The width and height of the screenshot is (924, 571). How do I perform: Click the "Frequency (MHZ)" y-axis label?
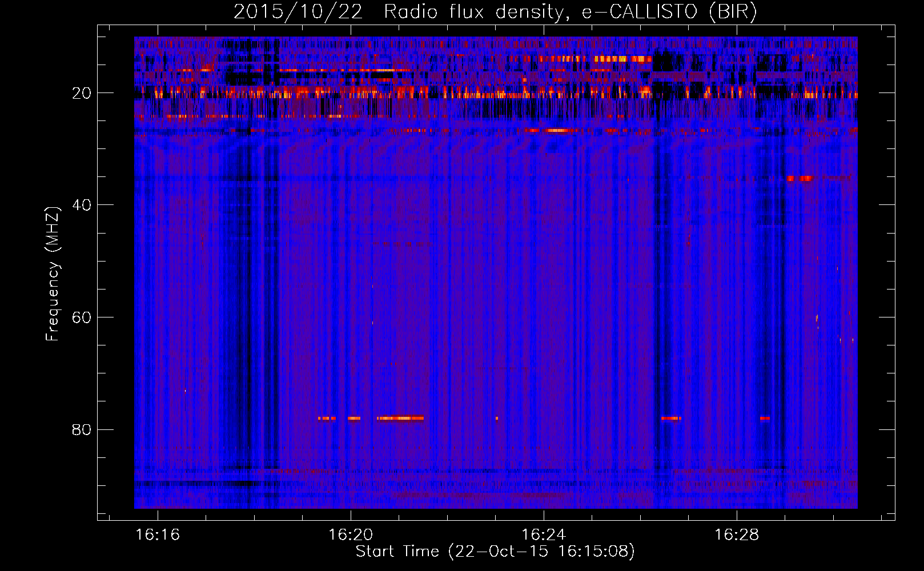[x=53, y=274]
